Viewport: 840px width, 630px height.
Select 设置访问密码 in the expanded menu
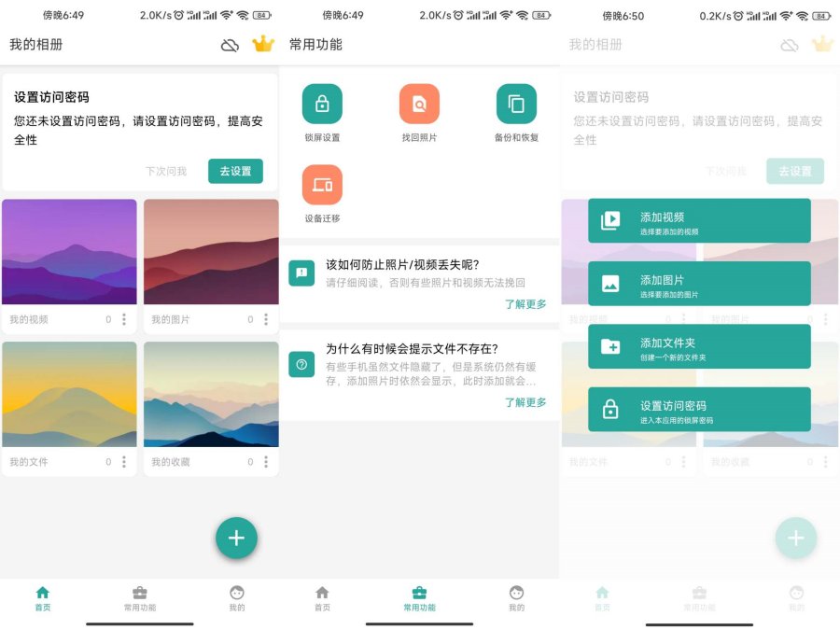tap(698, 410)
